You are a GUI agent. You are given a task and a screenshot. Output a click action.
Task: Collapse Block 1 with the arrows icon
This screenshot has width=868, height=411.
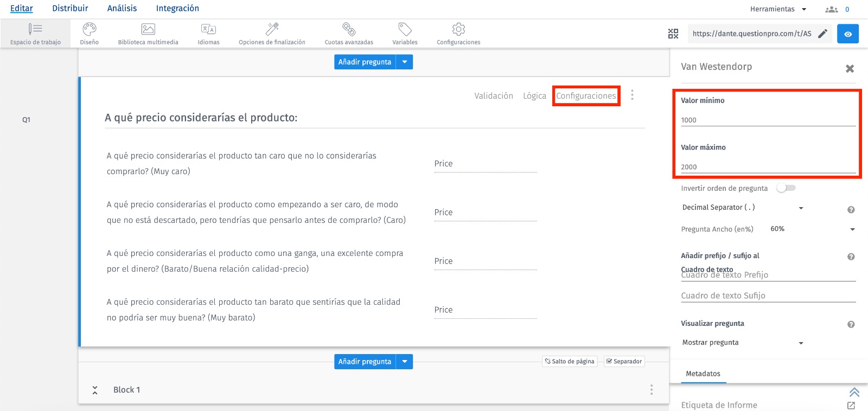(95, 390)
